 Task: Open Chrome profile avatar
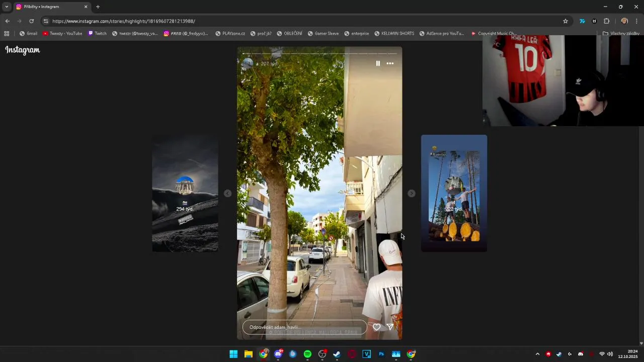(x=624, y=21)
